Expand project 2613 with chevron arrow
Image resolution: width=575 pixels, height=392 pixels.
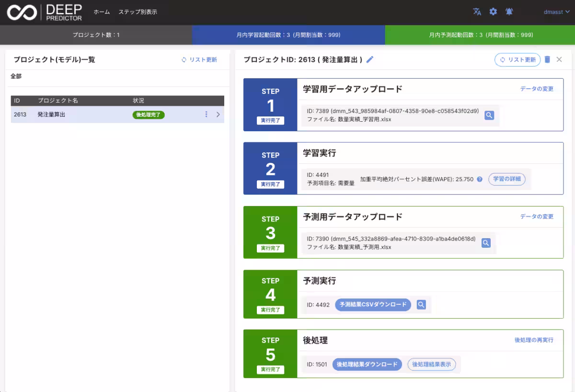(218, 115)
